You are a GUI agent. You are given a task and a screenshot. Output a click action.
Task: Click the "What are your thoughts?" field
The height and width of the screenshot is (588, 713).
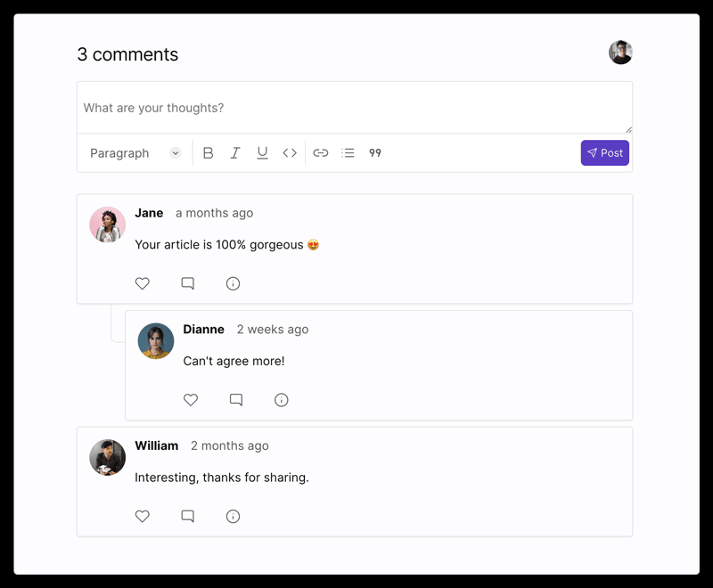click(x=354, y=108)
